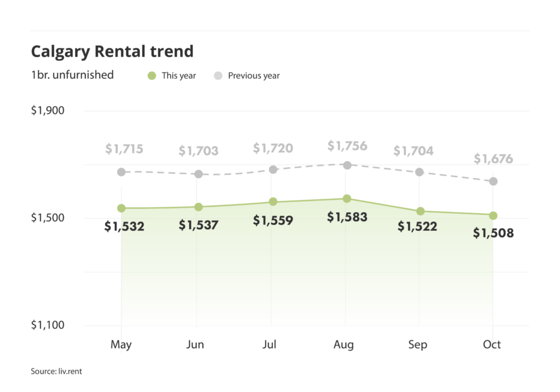560x392 pixels.
Task: Toggle the Previous year legend label
Action: pyautogui.click(x=254, y=75)
